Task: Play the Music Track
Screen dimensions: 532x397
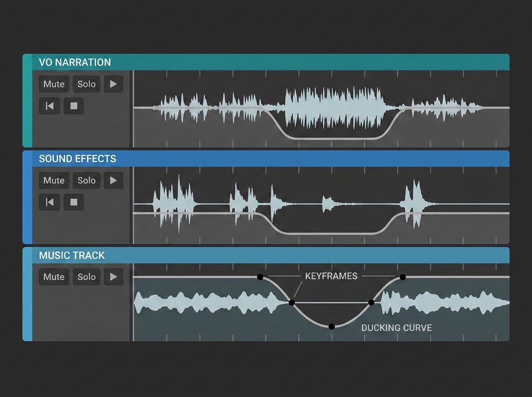Action: click(x=113, y=277)
